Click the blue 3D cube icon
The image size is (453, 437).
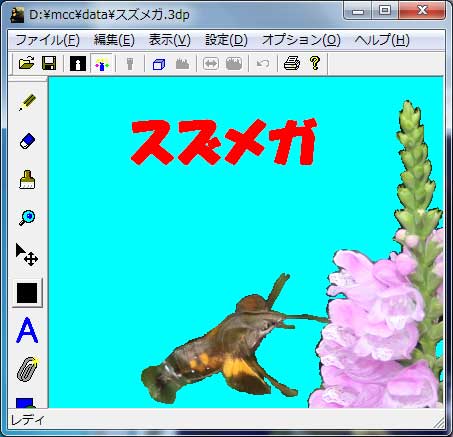coord(159,63)
